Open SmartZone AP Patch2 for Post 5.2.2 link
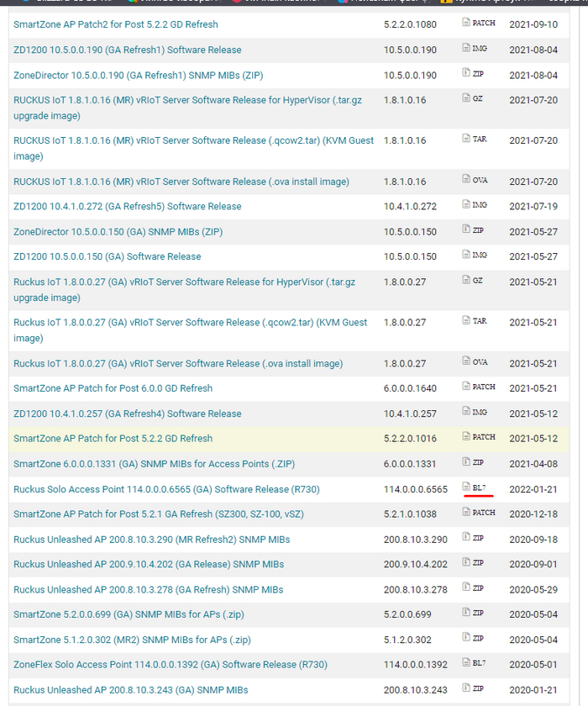 pos(116,24)
